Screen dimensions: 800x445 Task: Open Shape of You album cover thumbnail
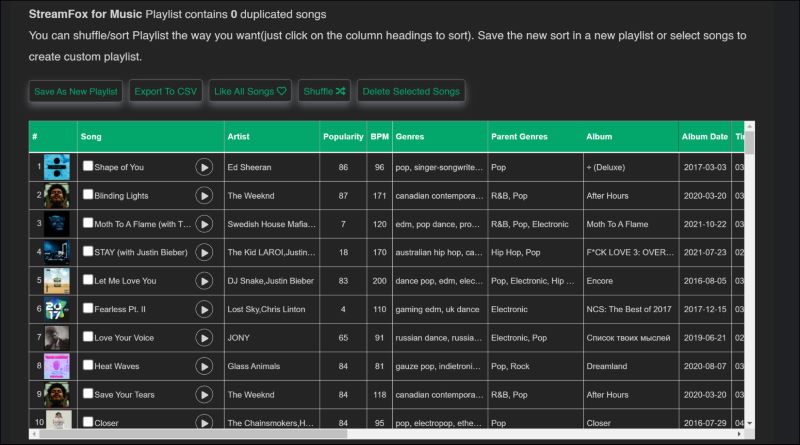point(57,167)
